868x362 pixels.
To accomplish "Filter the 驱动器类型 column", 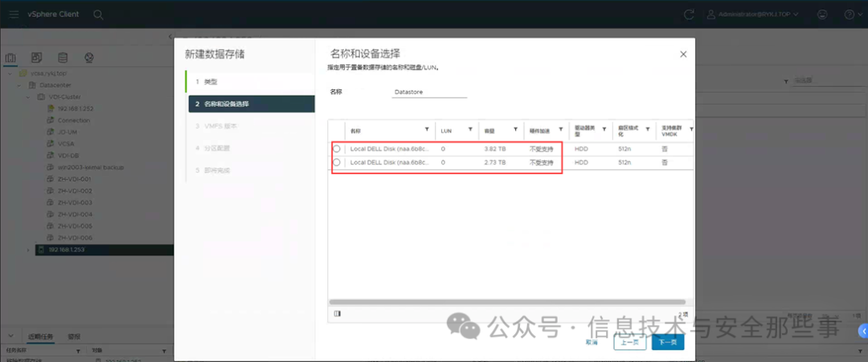I will pos(604,129).
